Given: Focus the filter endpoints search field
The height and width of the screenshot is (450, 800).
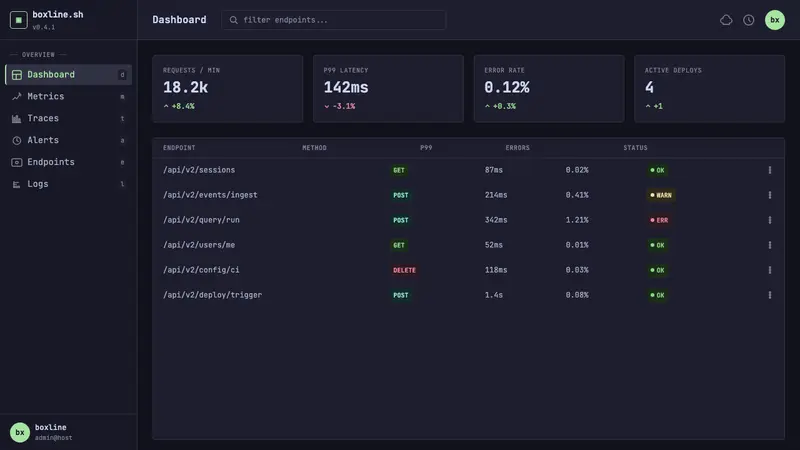Looking at the screenshot, I should [334, 20].
